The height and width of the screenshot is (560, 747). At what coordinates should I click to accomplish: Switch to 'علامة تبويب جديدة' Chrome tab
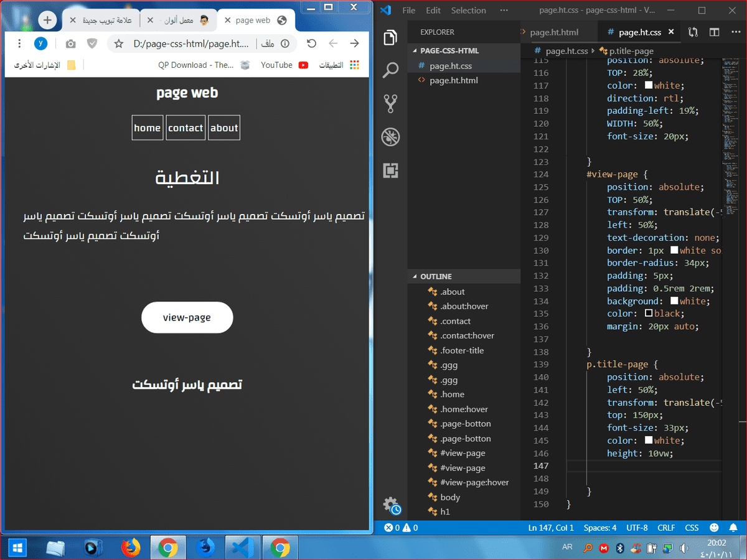[x=101, y=20]
